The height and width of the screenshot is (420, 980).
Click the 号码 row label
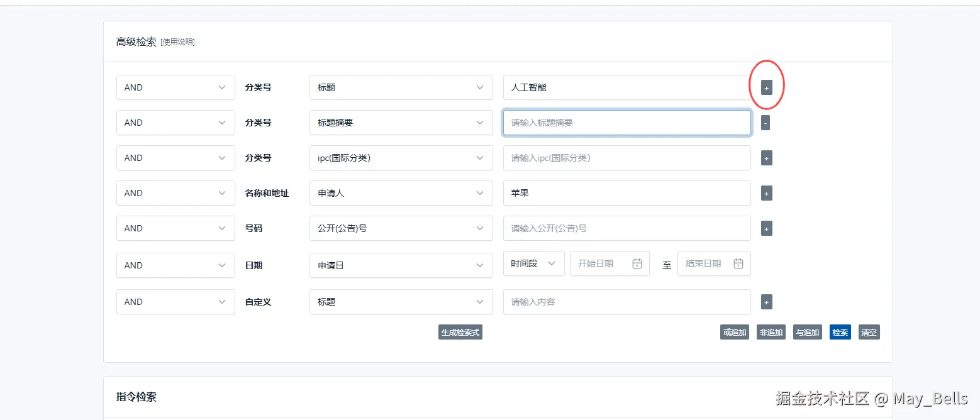coord(253,228)
